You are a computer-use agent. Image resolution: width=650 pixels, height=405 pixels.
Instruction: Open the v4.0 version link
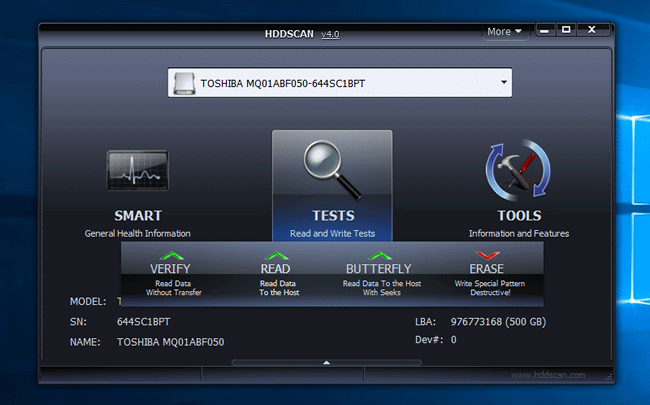[x=330, y=34]
